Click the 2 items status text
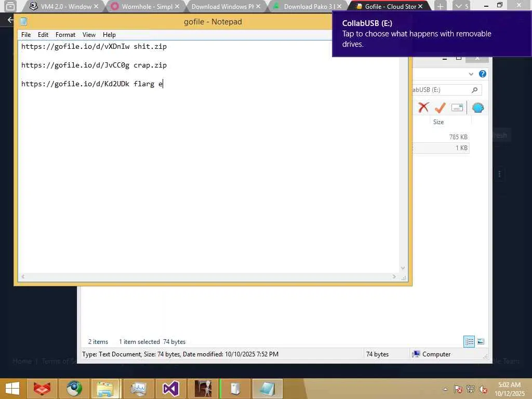Viewport: 532px width, 399px height. (x=98, y=342)
